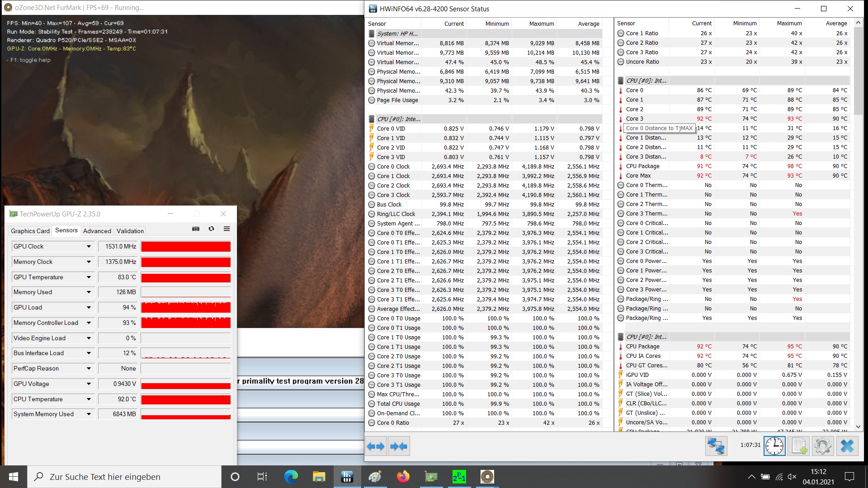Open HWiNFO remote network monitoring icon
868x488 pixels.
point(716,446)
